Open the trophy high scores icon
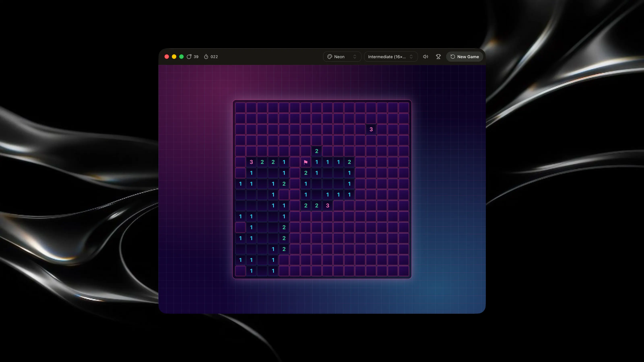The image size is (644, 362). pos(438,57)
